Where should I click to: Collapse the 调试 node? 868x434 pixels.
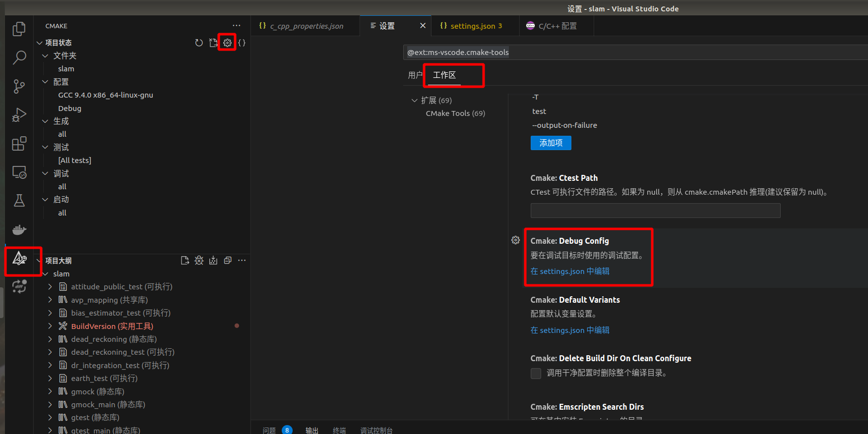point(45,173)
